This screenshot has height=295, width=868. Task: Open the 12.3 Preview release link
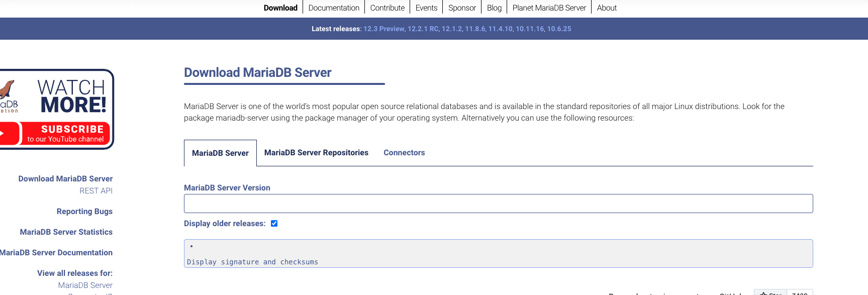pyautogui.click(x=384, y=29)
